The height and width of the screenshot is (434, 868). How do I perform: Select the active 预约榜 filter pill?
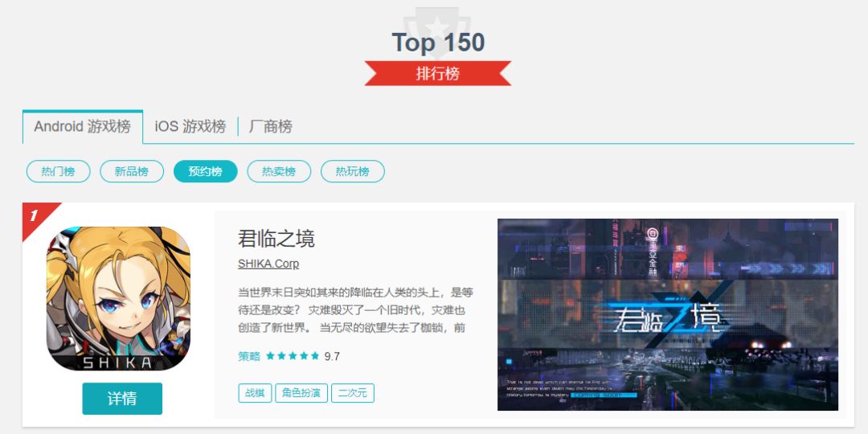point(206,172)
